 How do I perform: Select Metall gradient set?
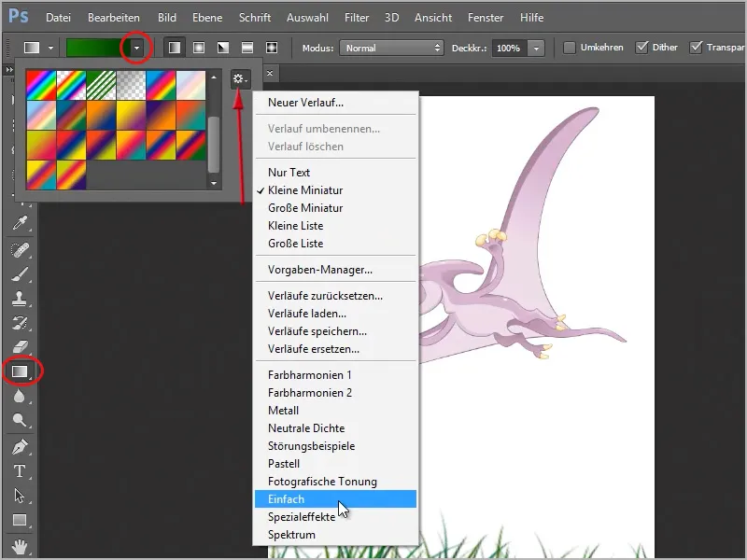335,411
